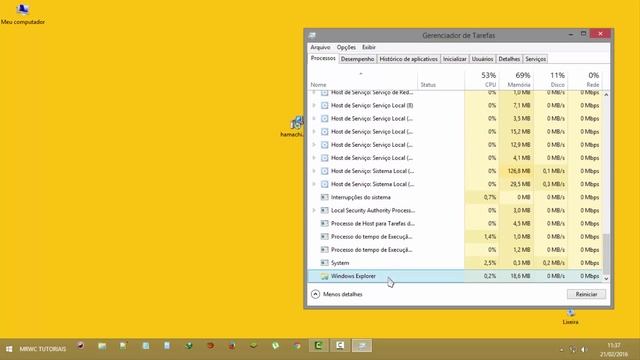Click the white Camtasia recorder taskbar icon
The height and width of the screenshot is (360, 640).
(x=340, y=346)
